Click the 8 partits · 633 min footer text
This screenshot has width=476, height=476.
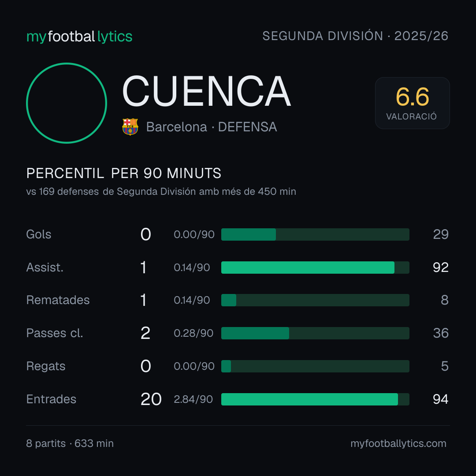70,443
